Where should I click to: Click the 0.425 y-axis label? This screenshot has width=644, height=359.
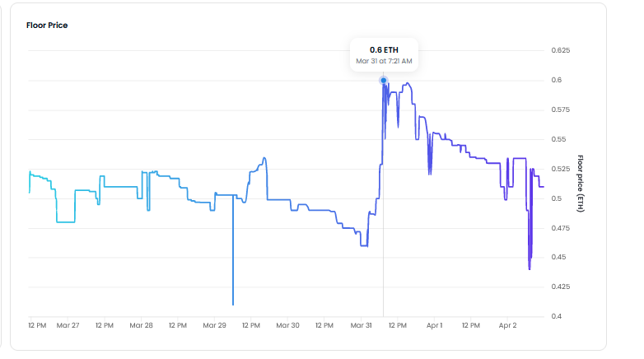(x=561, y=287)
